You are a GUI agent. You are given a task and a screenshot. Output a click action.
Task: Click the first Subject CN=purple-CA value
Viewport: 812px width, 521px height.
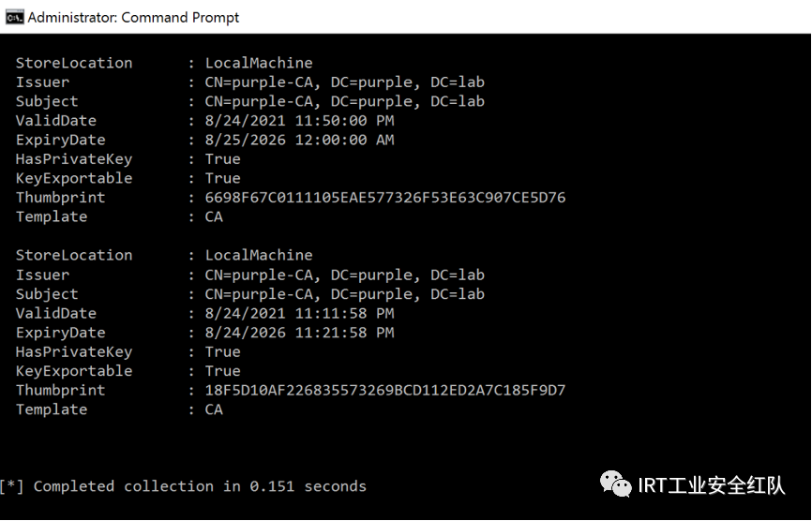[344, 101]
